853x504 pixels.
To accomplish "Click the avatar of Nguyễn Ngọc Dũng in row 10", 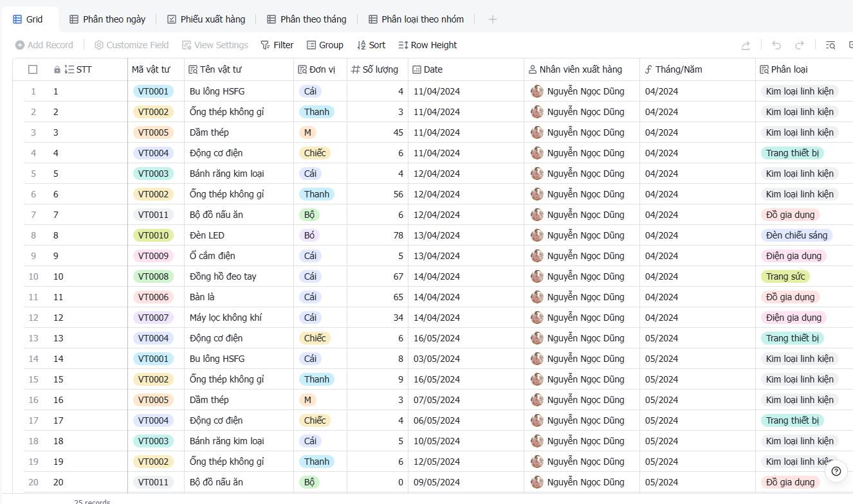I will point(537,276).
